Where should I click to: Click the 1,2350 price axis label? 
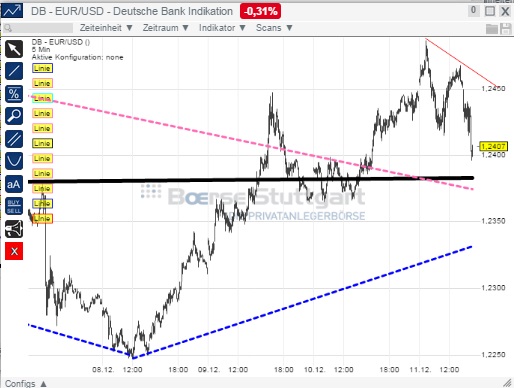(x=493, y=221)
